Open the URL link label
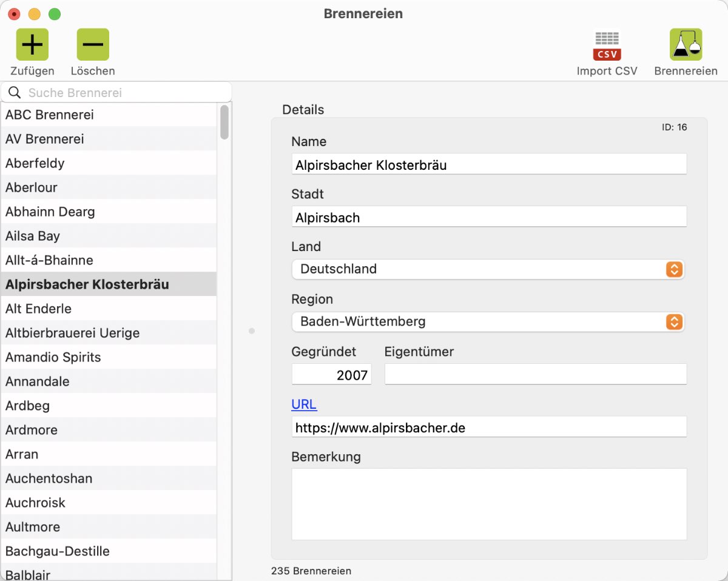This screenshot has width=728, height=581. pyautogui.click(x=304, y=405)
